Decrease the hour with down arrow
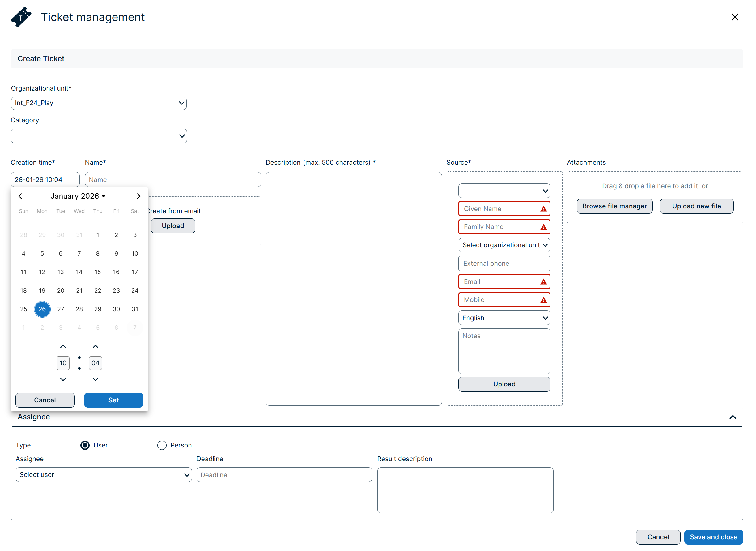 click(x=63, y=379)
